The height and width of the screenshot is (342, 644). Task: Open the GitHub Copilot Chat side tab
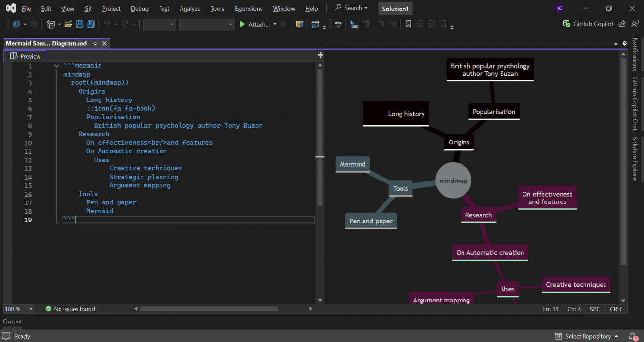click(x=635, y=104)
